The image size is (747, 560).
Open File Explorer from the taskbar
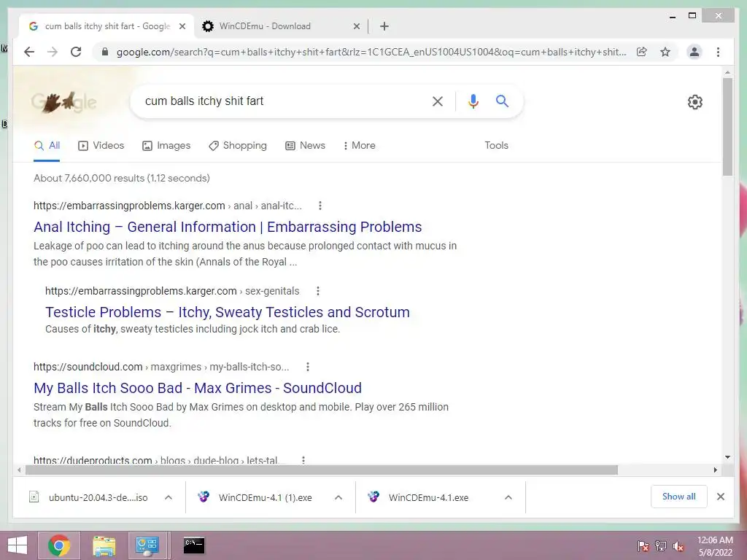click(104, 545)
